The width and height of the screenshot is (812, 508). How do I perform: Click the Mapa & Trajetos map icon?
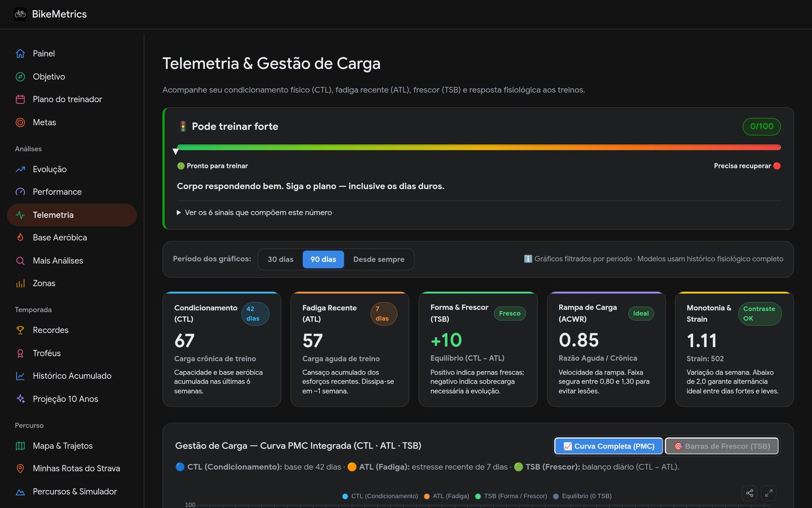(20, 446)
